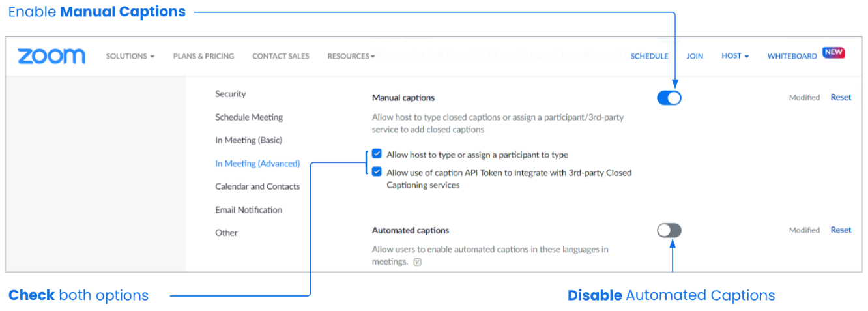The image size is (868, 311).
Task: Select Security in settings sidebar
Action: tap(231, 94)
